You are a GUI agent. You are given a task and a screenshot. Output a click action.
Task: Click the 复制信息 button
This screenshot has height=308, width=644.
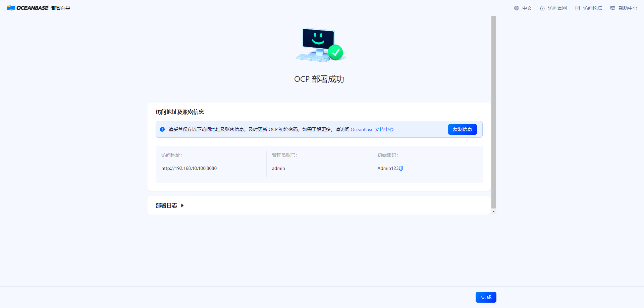462,129
